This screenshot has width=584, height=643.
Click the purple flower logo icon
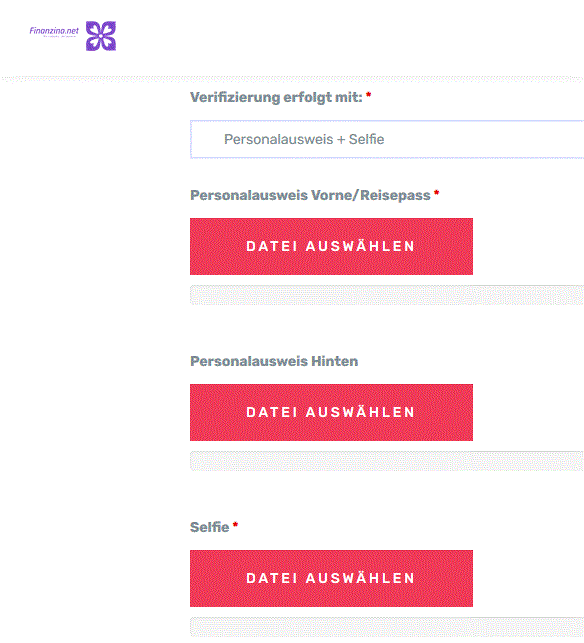click(101, 36)
